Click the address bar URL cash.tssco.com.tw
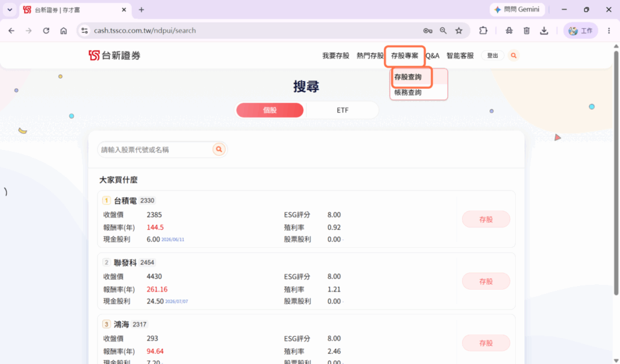The height and width of the screenshot is (364, 620). click(x=145, y=30)
